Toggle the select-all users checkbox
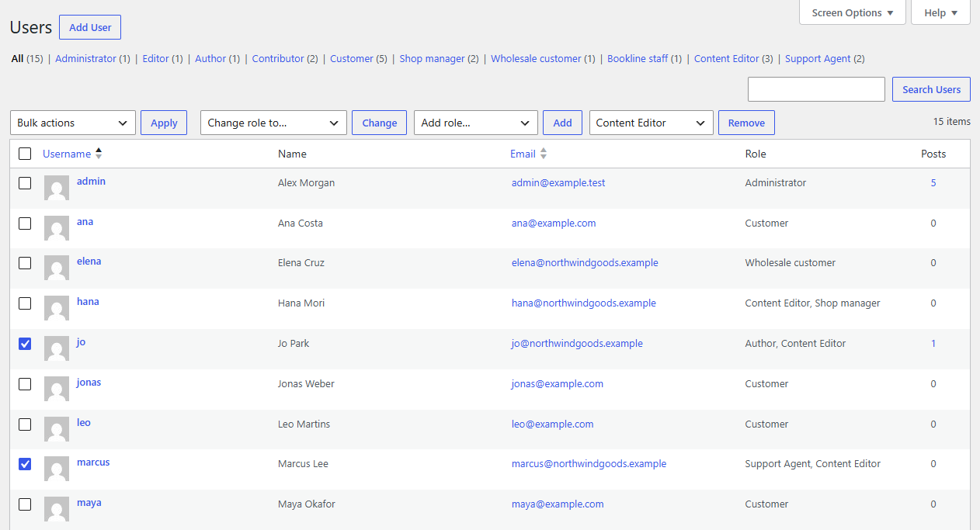Screen dimensions: 980x530 (x=25, y=154)
